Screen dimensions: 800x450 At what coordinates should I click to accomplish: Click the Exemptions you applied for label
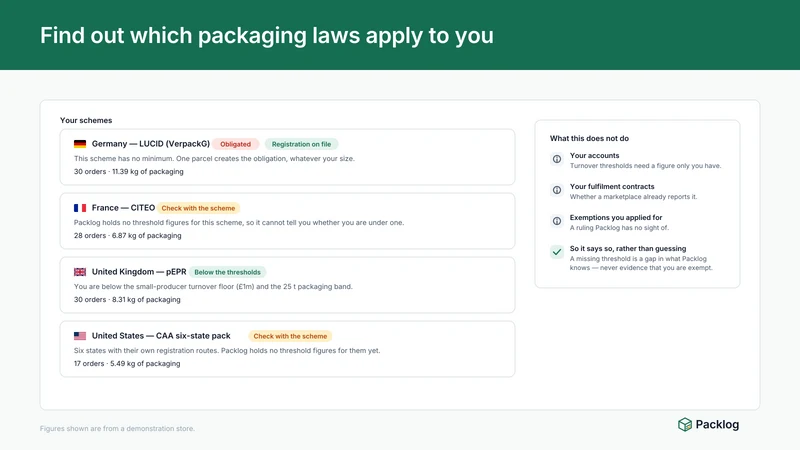click(x=616, y=217)
